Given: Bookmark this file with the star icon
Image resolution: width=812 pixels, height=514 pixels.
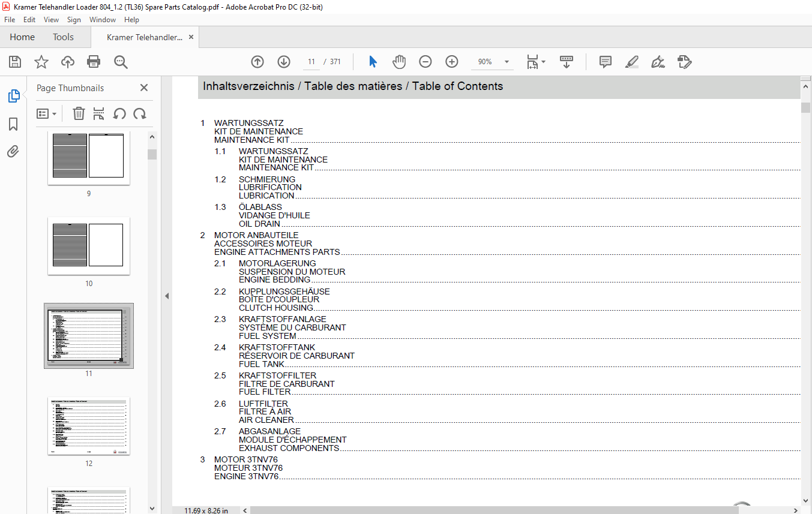Looking at the screenshot, I should click(x=41, y=62).
